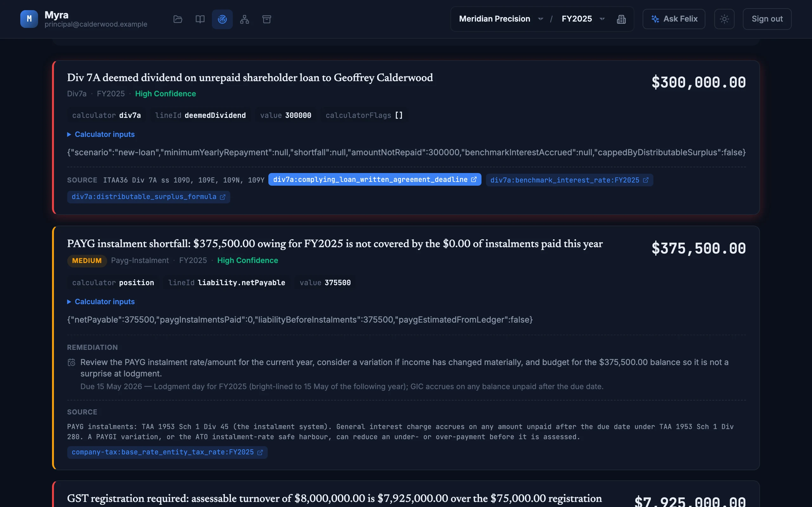The width and height of the screenshot is (812, 507).
Task: Open div7a:benchmark_interest_rate:FY2025 source link
Action: [x=569, y=180]
